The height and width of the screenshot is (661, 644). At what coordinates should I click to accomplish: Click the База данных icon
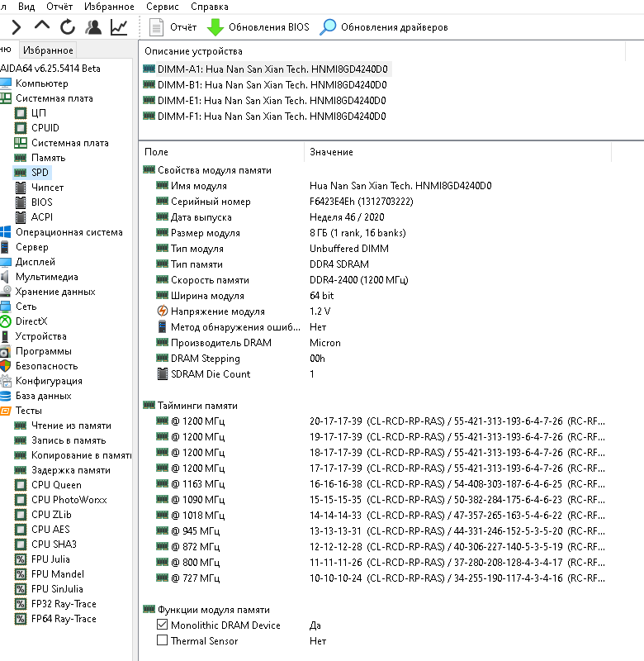pos(6,396)
